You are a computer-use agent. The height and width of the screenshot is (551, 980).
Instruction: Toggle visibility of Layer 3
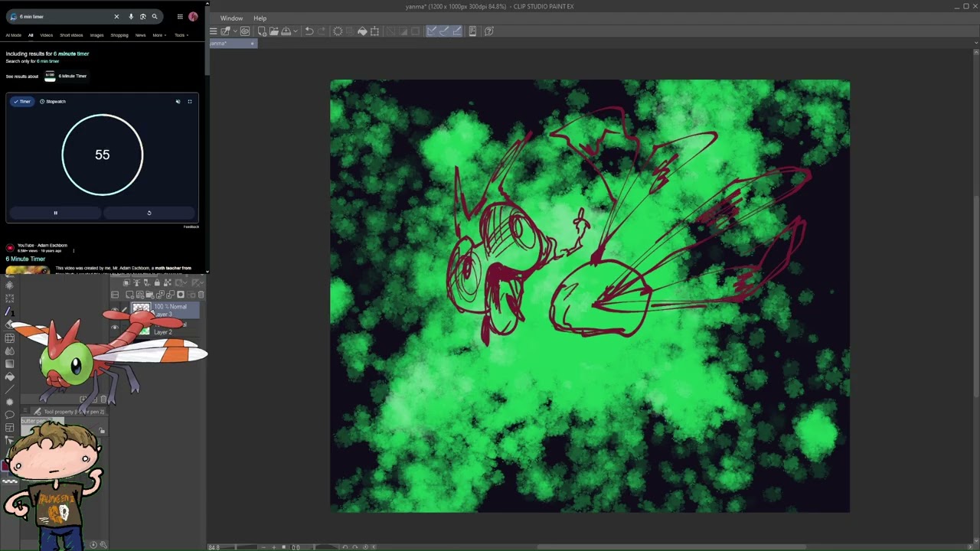point(115,310)
